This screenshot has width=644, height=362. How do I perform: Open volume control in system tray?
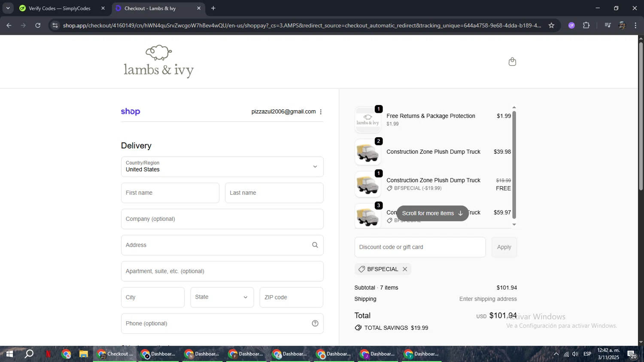(575, 354)
